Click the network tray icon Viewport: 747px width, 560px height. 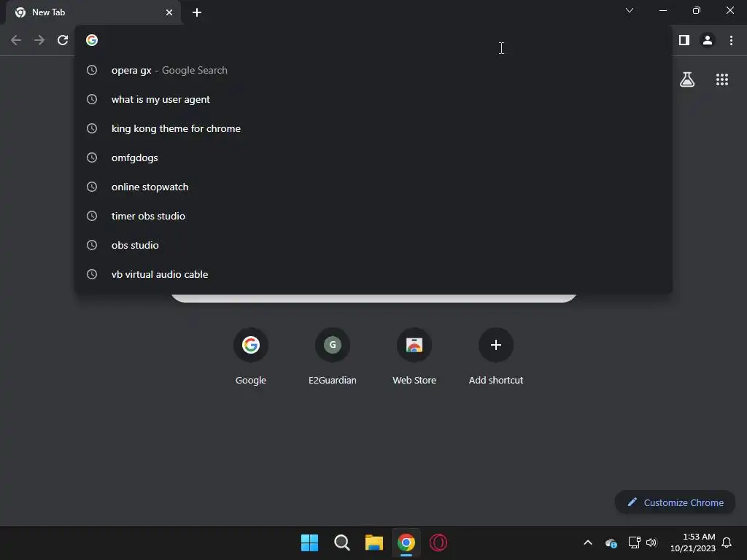pyautogui.click(x=634, y=542)
